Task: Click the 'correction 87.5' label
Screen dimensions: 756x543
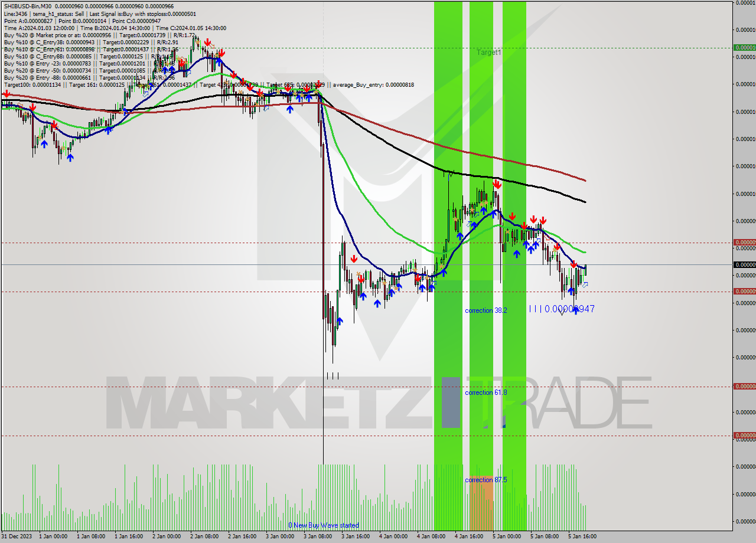Action: [x=485, y=480]
